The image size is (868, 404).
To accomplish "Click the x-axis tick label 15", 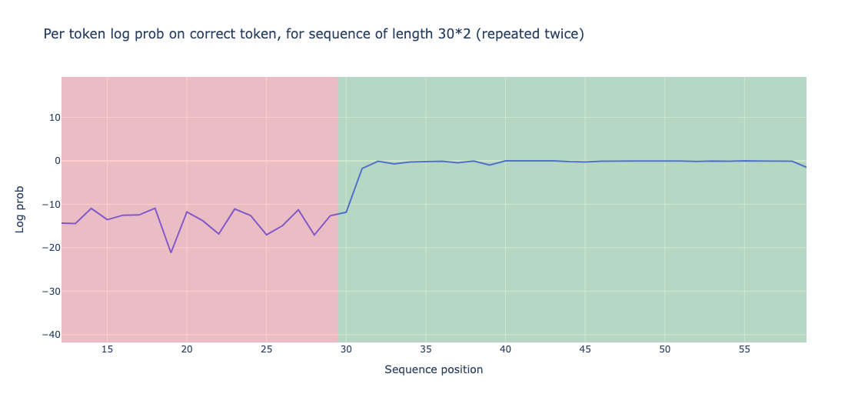I will click(x=107, y=349).
